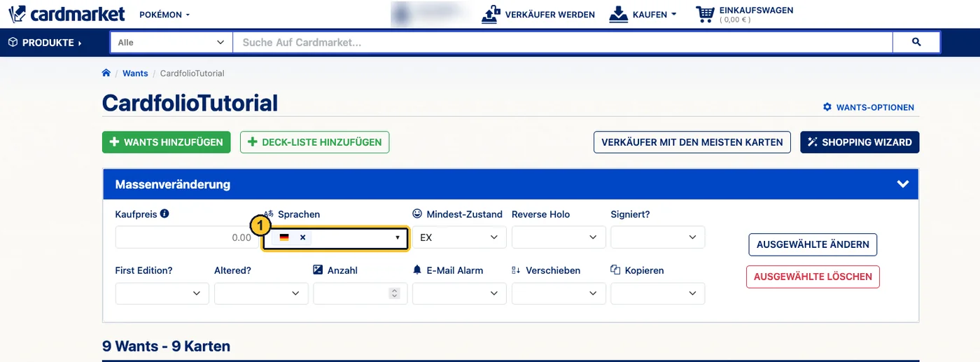Open the shopping cart icon
Image resolution: width=980 pixels, height=362 pixels.
705,14
